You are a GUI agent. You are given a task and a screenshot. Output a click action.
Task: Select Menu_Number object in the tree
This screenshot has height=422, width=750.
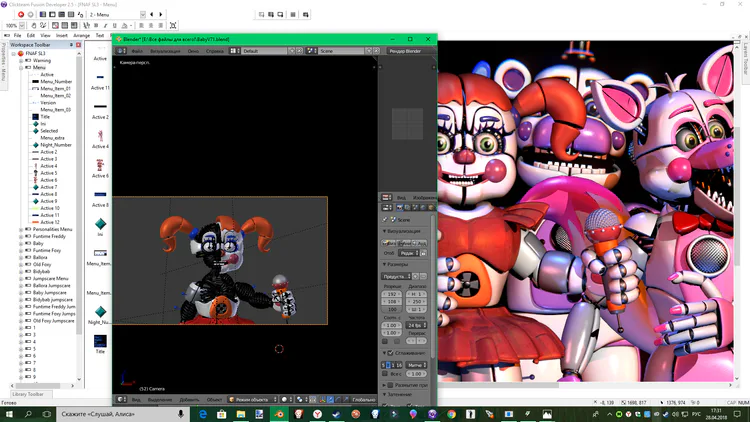point(56,82)
